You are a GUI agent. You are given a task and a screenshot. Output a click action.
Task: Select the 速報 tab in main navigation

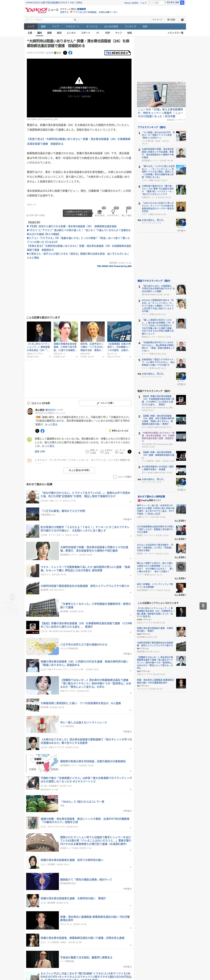[43, 27]
